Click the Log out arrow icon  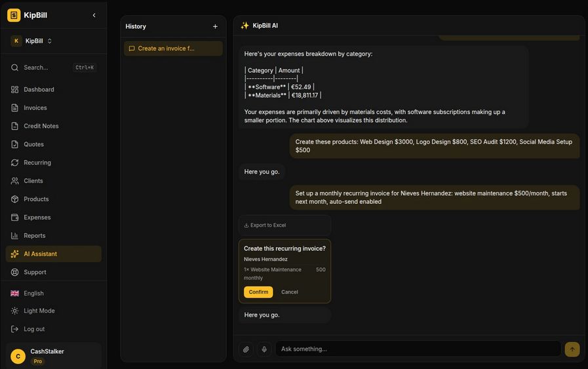(14, 329)
